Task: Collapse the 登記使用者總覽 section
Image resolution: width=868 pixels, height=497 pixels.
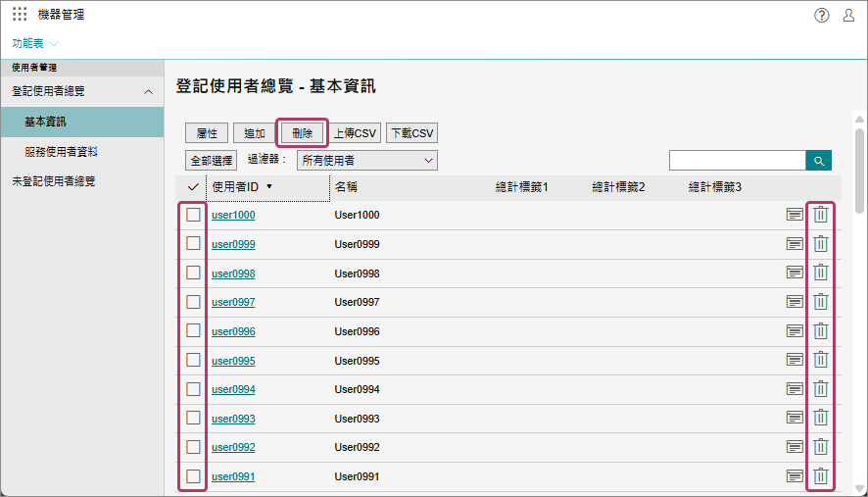Action: point(148,91)
